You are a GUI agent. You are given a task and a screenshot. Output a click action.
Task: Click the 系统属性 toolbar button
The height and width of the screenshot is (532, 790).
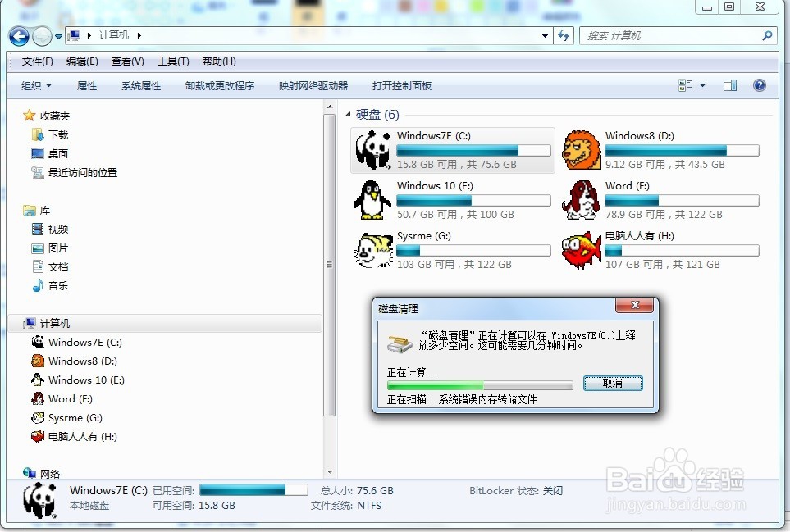point(141,85)
